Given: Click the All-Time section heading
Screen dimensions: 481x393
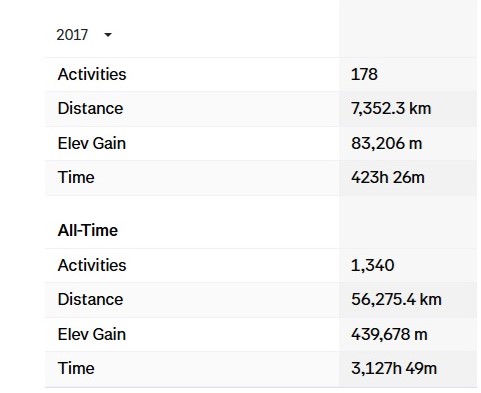Looking at the screenshot, I should click(x=88, y=230).
